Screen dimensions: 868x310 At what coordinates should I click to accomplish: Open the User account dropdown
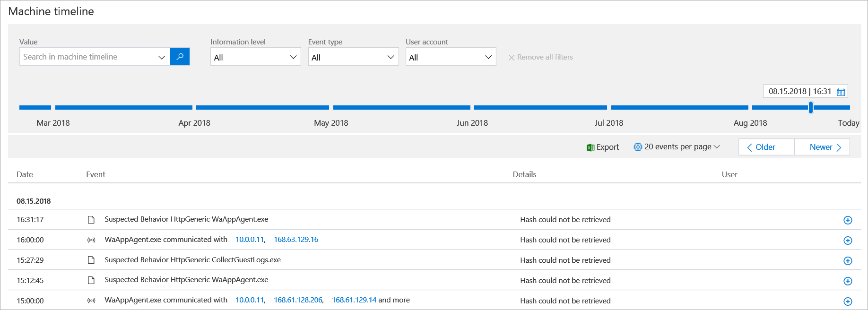(x=451, y=57)
